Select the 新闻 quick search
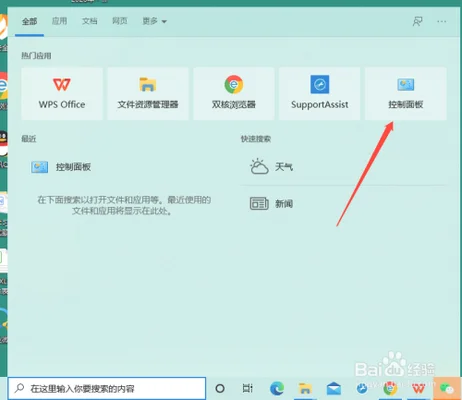The image size is (462, 400). click(x=271, y=203)
